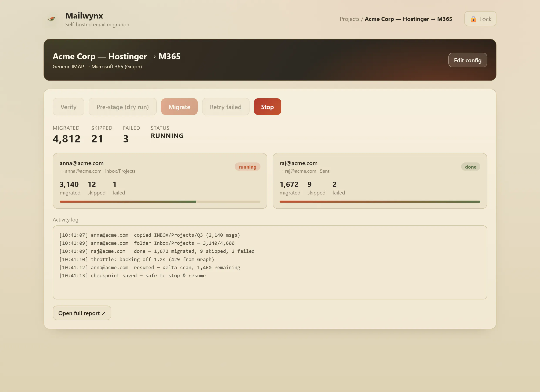Select the raj@acme.com mailbox card title
This screenshot has width=540, height=392.
[298, 163]
